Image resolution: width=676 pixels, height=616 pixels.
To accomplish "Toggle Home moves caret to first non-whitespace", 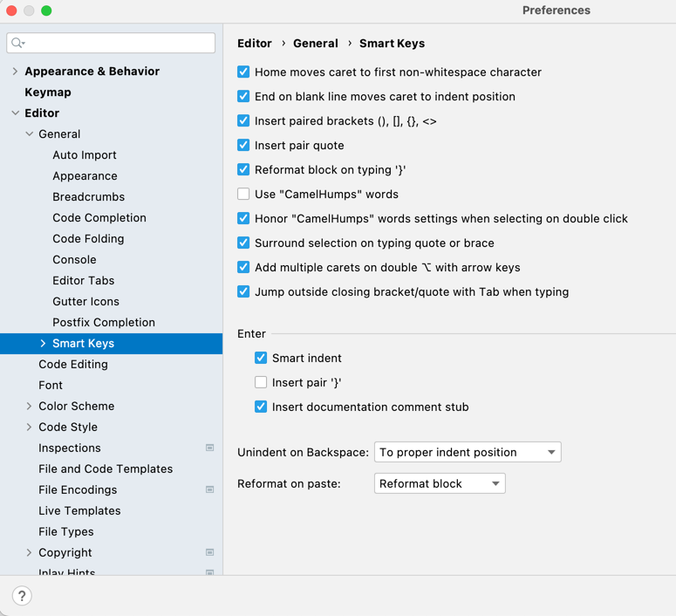I will [243, 72].
